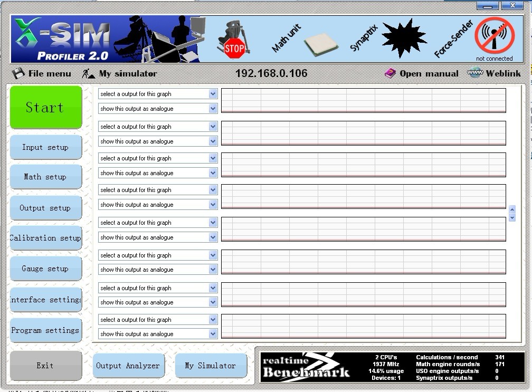
Task: Open Interface settings
Action: 46,300
